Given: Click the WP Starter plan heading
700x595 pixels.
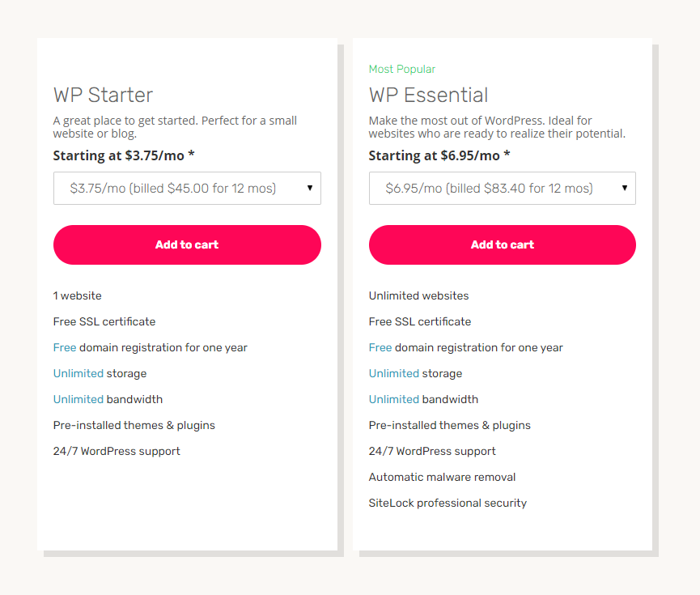Looking at the screenshot, I should (103, 95).
